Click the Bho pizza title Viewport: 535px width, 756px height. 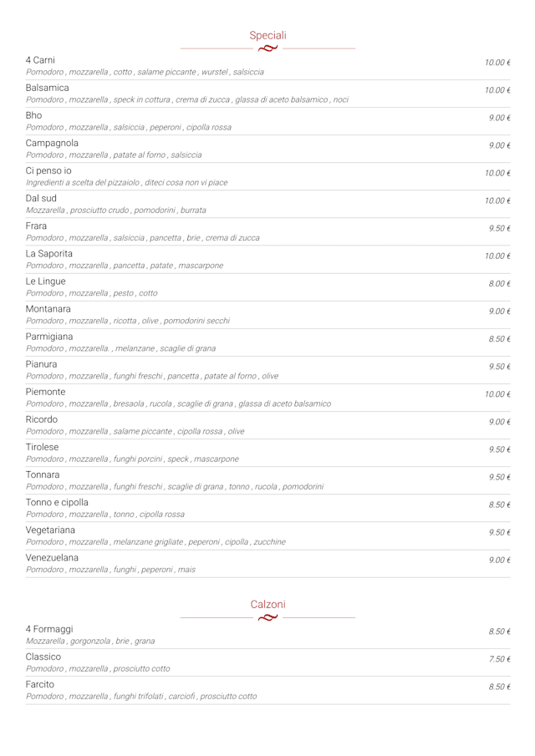click(33, 115)
